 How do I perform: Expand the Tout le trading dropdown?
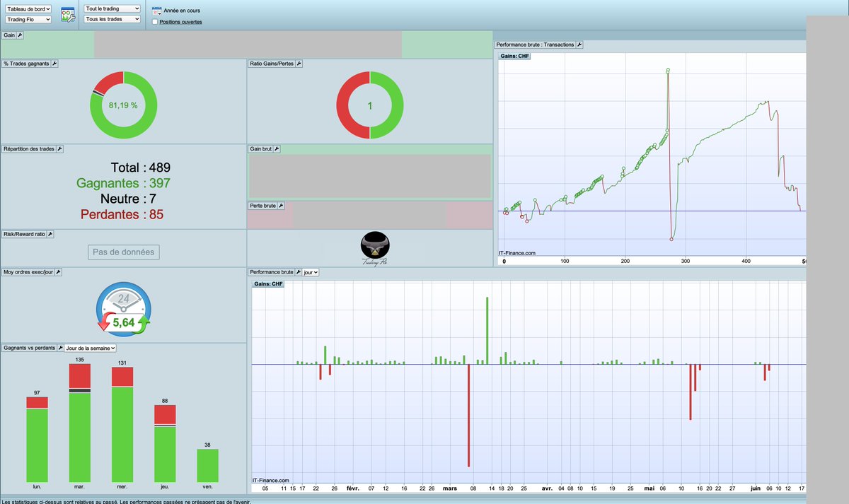point(112,8)
